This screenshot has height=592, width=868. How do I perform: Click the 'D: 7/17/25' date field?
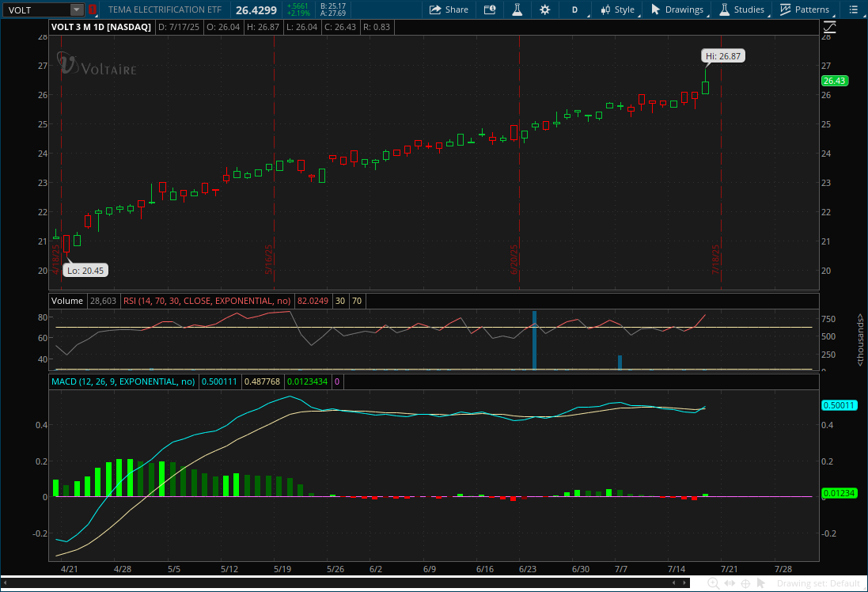(x=178, y=27)
